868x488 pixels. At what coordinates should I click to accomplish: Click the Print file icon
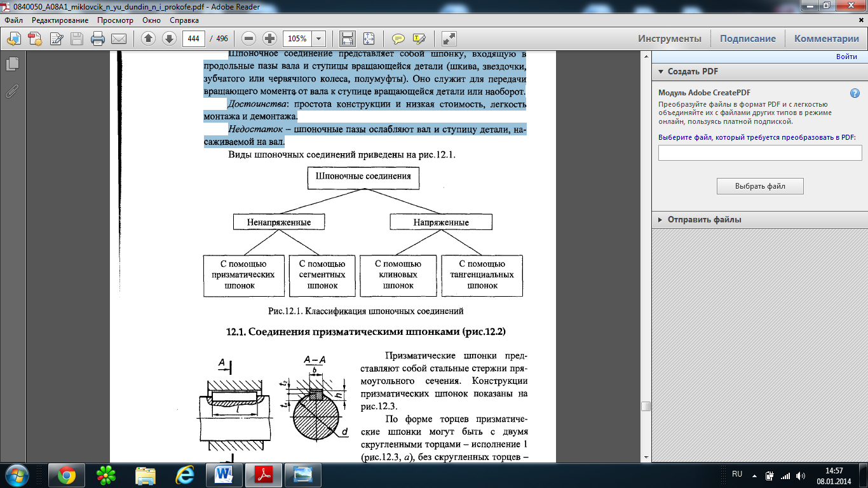pyautogui.click(x=98, y=39)
